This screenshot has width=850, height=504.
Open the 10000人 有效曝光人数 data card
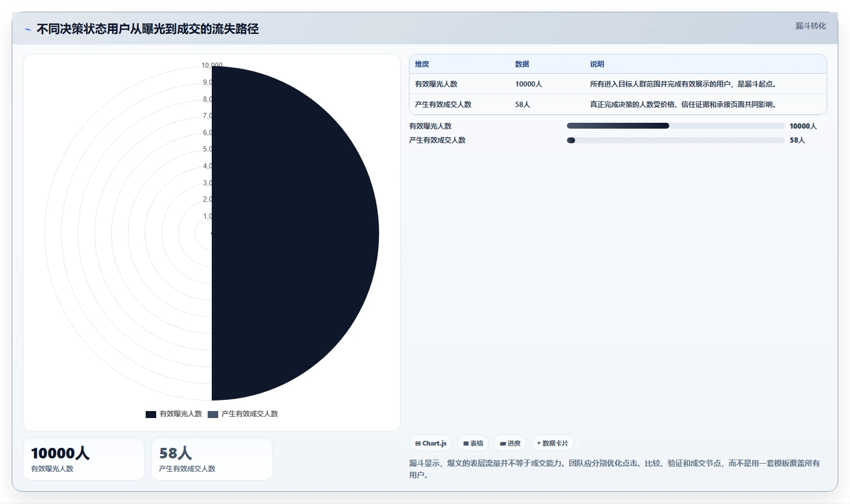click(x=84, y=459)
